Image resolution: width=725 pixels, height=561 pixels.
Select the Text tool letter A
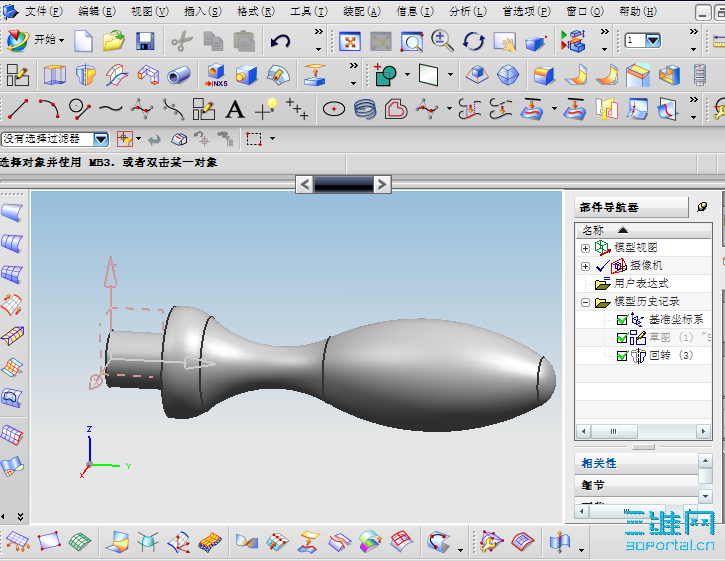click(x=235, y=110)
